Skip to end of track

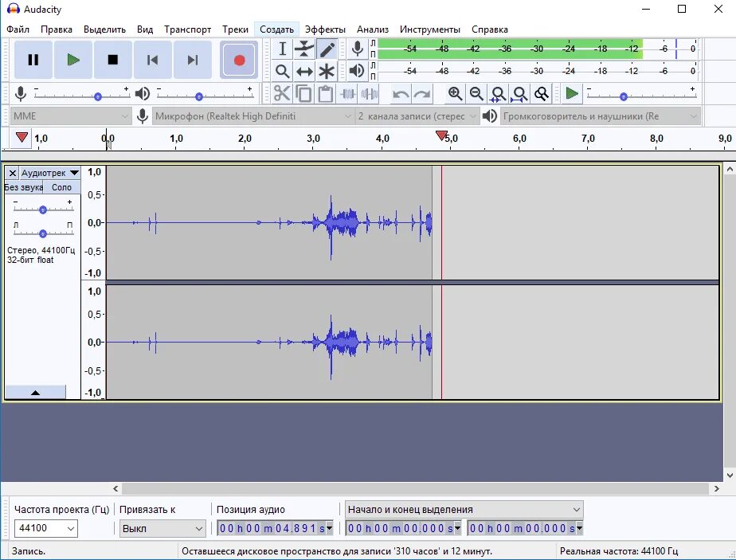click(x=193, y=60)
